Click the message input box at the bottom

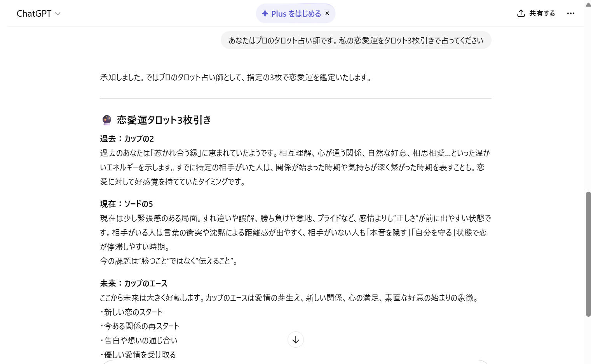tap(296, 362)
